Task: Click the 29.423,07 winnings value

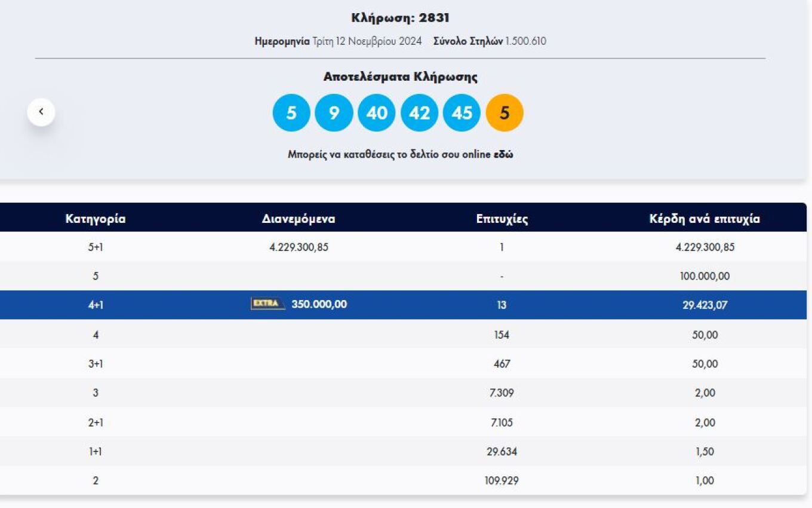Action: 705,305
